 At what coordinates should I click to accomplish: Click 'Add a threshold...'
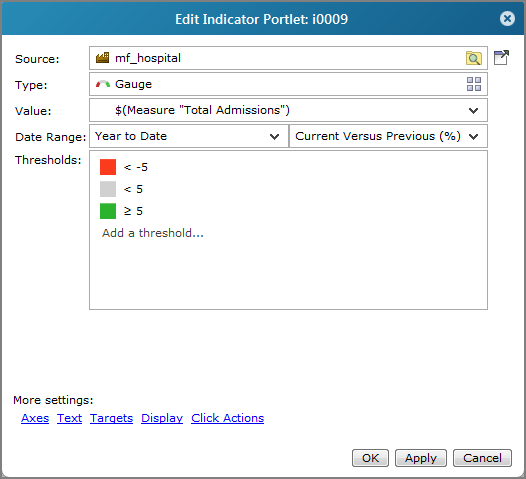153,233
